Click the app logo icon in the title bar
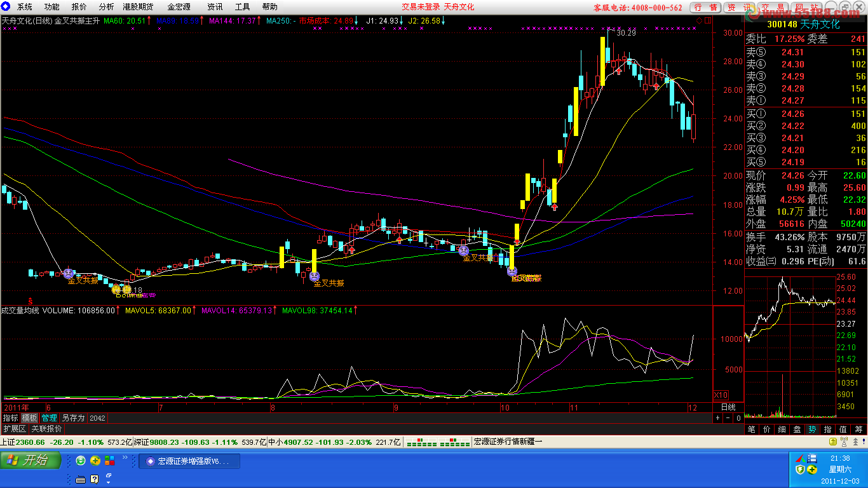The image size is (868, 488). click(x=6, y=7)
